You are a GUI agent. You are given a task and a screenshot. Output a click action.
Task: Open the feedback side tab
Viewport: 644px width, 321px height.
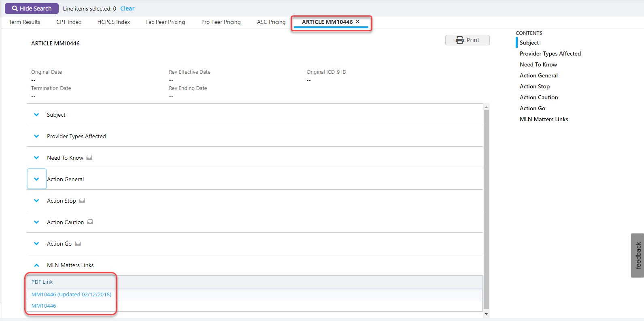(638, 255)
